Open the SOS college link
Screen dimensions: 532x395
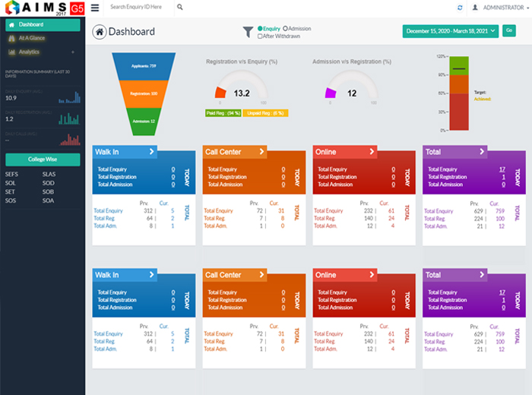pyautogui.click(x=11, y=201)
